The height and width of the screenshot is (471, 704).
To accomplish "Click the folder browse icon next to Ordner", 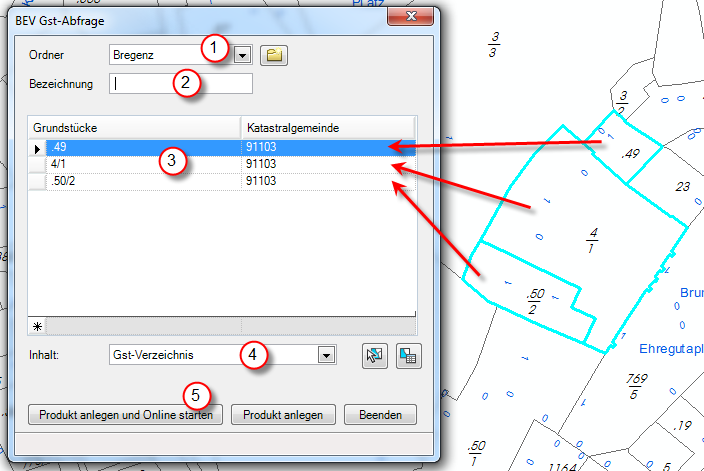I will [273, 55].
